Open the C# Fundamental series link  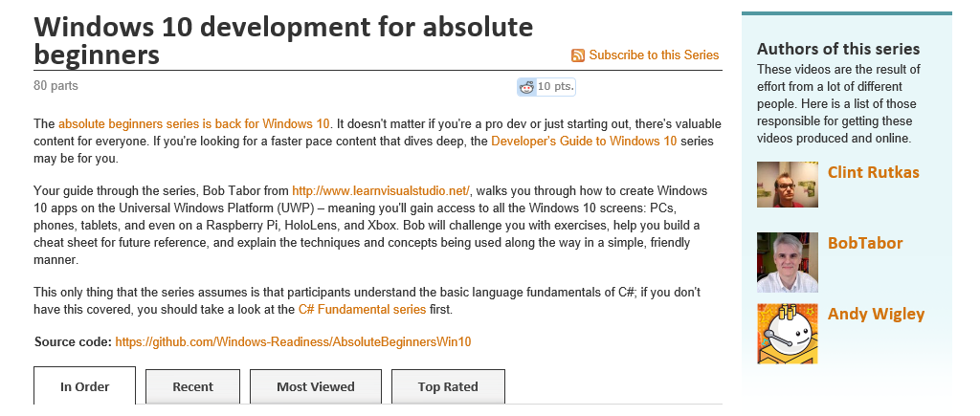click(x=360, y=309)
